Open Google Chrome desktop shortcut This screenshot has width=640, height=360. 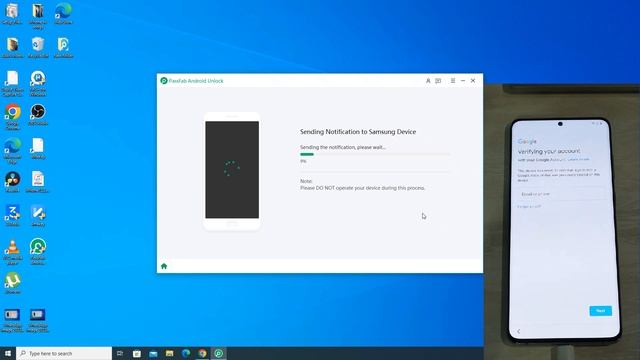pos(13,117)
